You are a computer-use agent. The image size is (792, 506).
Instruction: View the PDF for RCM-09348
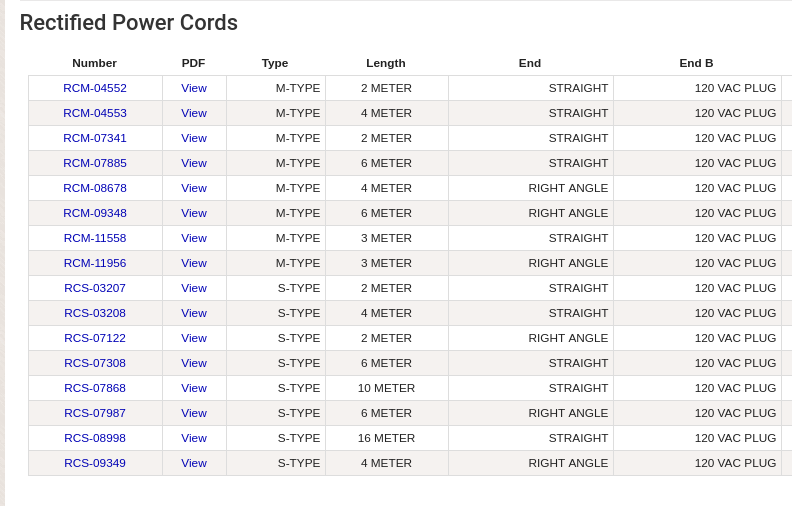[x=194, y=213]
